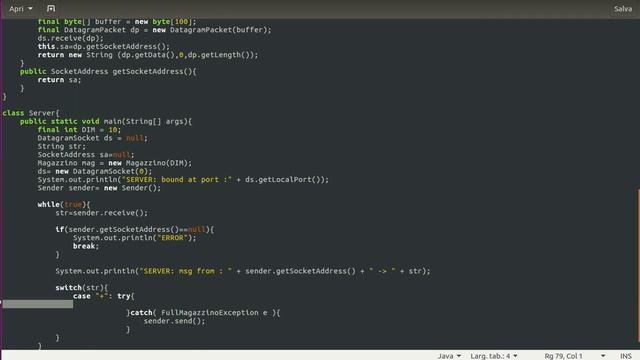
Task: Click the 'case "+": try{' line
Action: point(104,296)
